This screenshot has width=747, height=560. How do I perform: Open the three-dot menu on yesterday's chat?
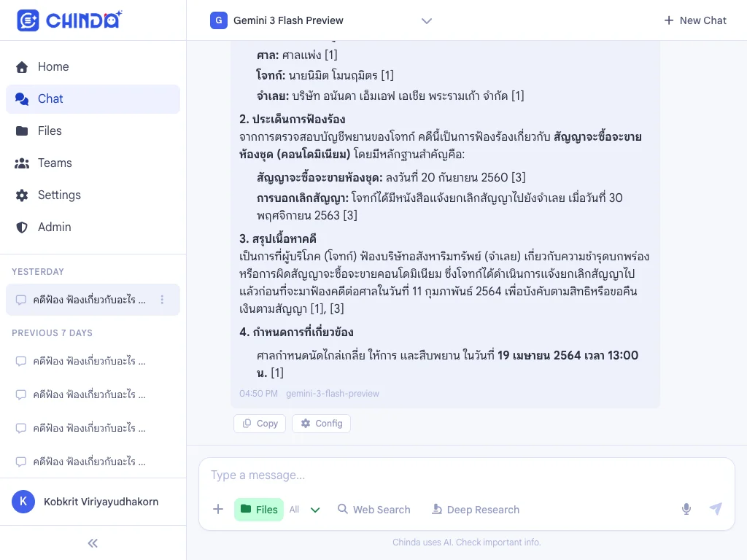[162, 300]
